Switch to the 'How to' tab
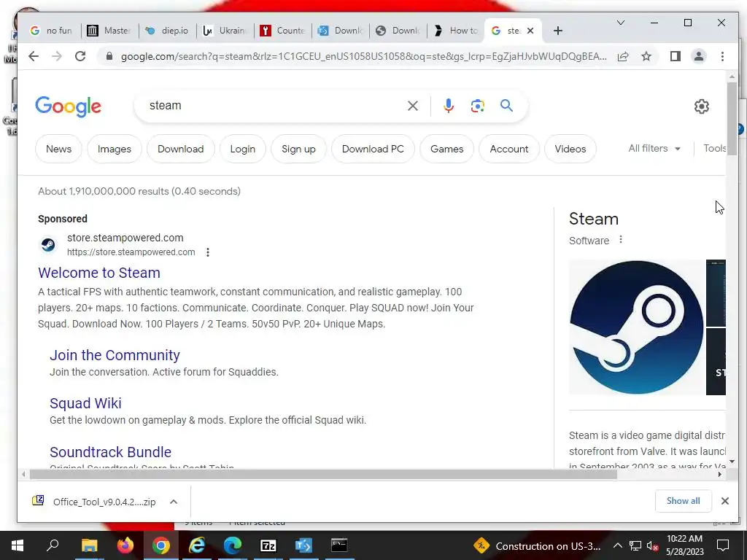This screenshot has width=747, height=560. 456,31
